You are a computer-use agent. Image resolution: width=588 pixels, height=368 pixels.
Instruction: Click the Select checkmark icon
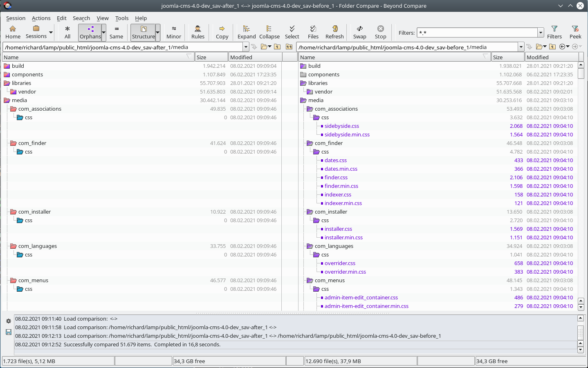(x=292, y=32)
